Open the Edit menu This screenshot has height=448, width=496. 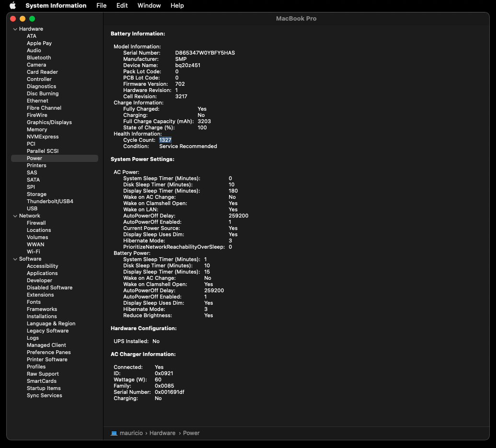pyautogui.click(x=122, y=6)
